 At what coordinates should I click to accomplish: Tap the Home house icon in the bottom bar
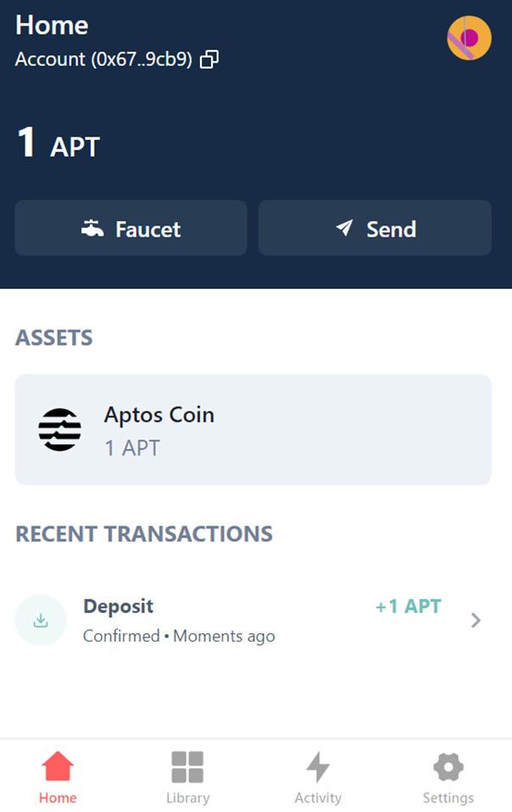(58, 767)
